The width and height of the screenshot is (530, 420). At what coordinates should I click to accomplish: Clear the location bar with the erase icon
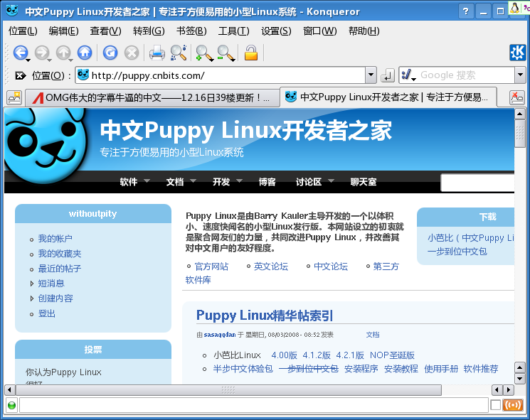pos(20,75)
